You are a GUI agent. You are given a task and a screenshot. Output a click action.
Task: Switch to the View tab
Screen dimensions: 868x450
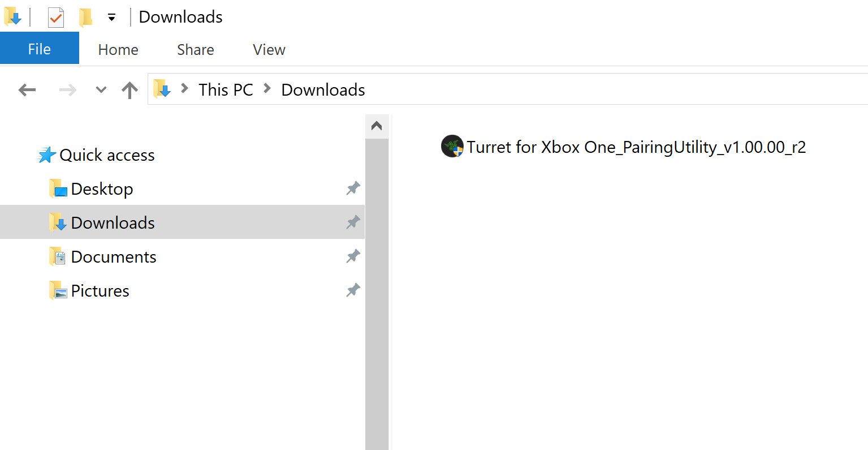pos(269,49)
